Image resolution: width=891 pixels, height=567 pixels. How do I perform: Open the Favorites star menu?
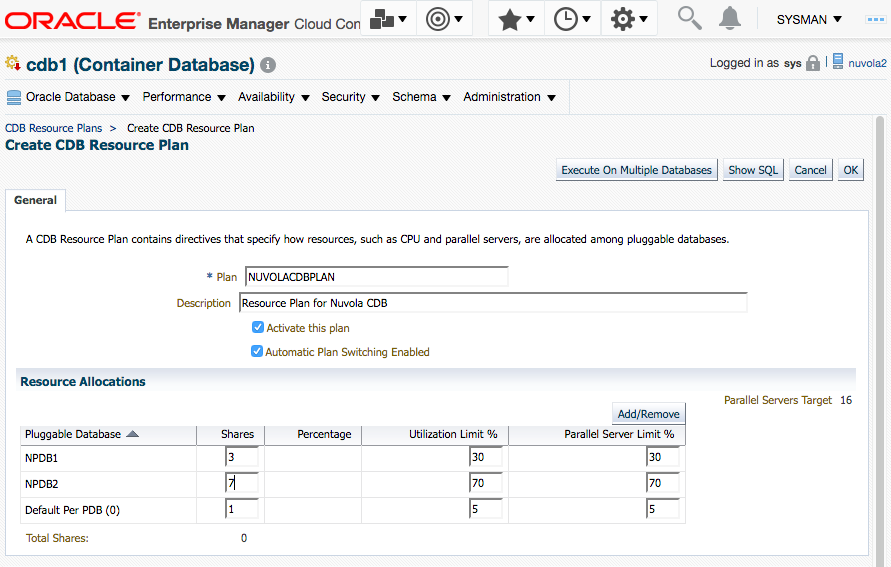point(516,19)
